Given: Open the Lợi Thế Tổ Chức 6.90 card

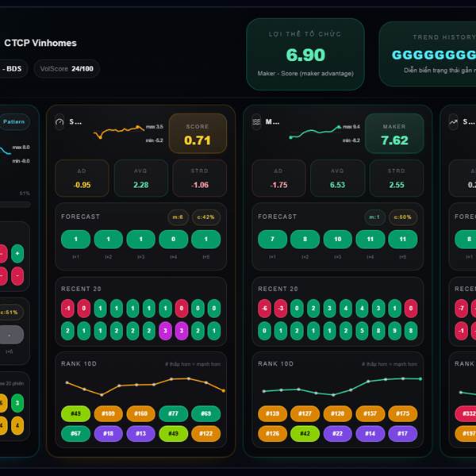Looking at the screenshot, I should point(305,54).
